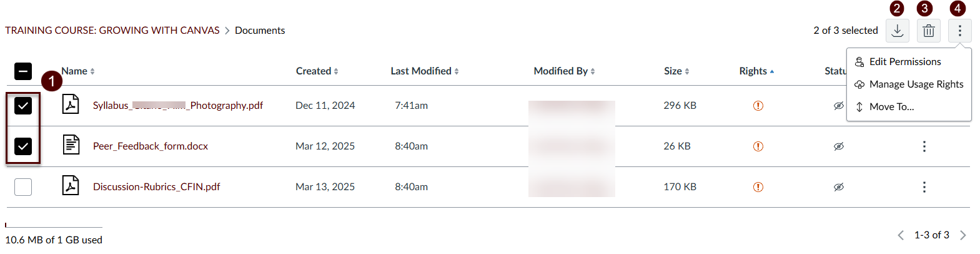Open options menu for Peer_Feedback_form.docx
980x254 pixels.
click(x=924, y=146)
